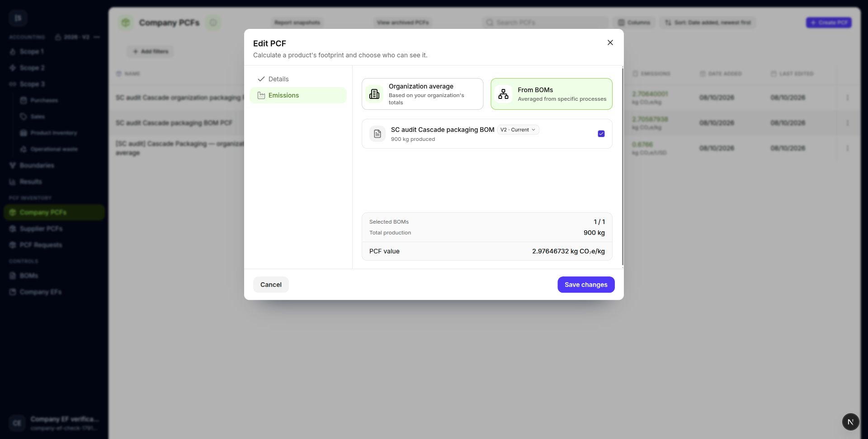The image size is (868, 439).
Task: Click Create PCF in the background page
Action: (829, 23)
